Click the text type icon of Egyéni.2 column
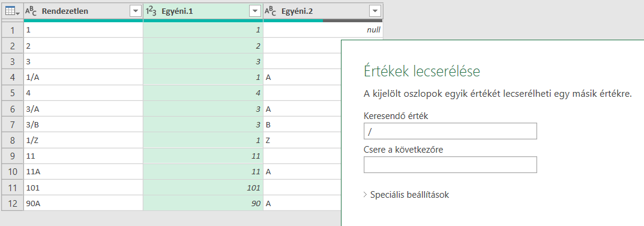 [x=270, y=11]
